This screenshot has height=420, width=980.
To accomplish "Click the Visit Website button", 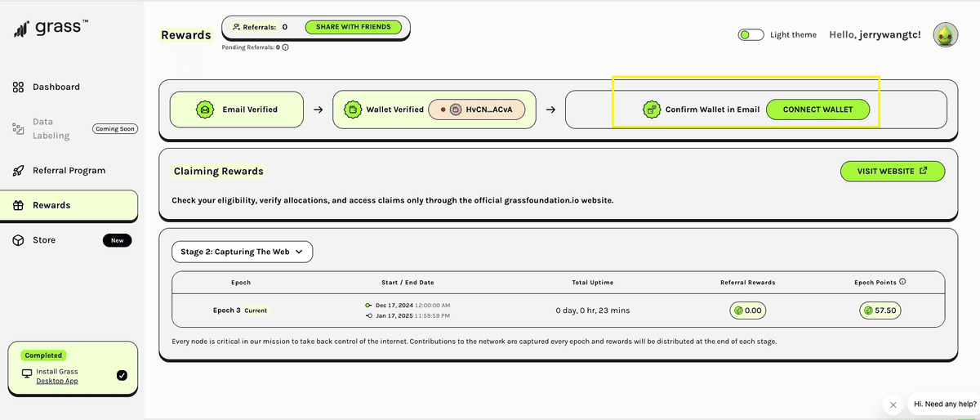I will point(892,171).
